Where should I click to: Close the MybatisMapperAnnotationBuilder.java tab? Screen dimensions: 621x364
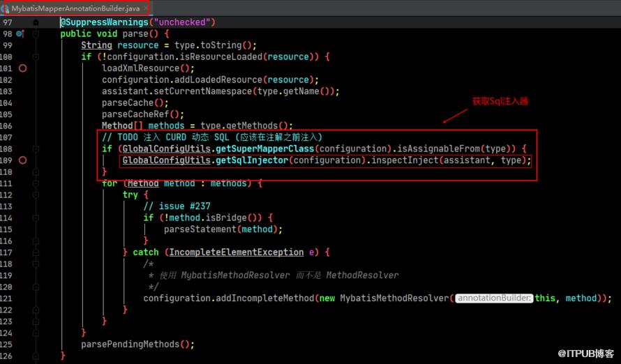[145, 8]
